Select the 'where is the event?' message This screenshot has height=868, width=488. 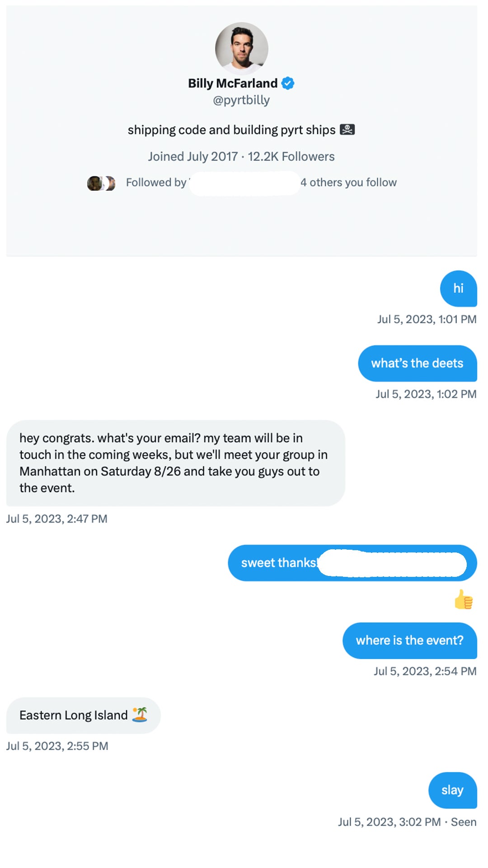click(409, 641)
